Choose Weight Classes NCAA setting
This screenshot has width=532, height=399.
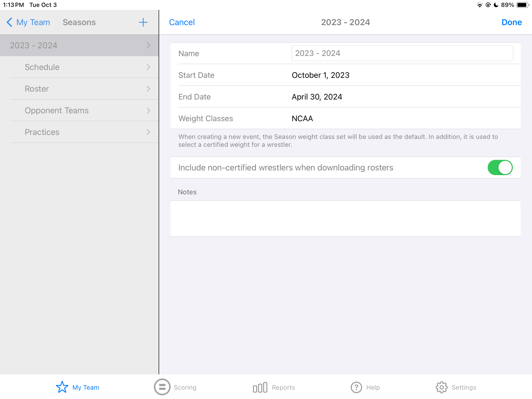302,118
